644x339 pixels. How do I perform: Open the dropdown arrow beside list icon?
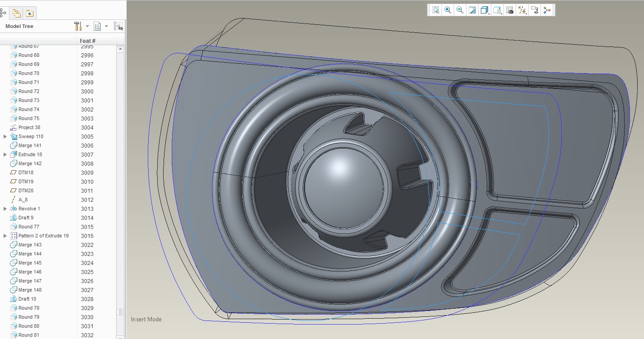click(106, 26)
